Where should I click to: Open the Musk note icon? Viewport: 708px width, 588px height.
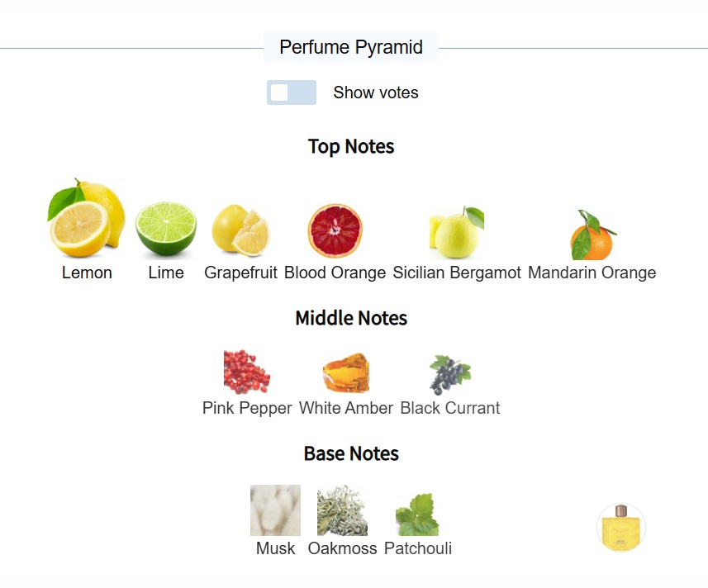click(275, 510)
